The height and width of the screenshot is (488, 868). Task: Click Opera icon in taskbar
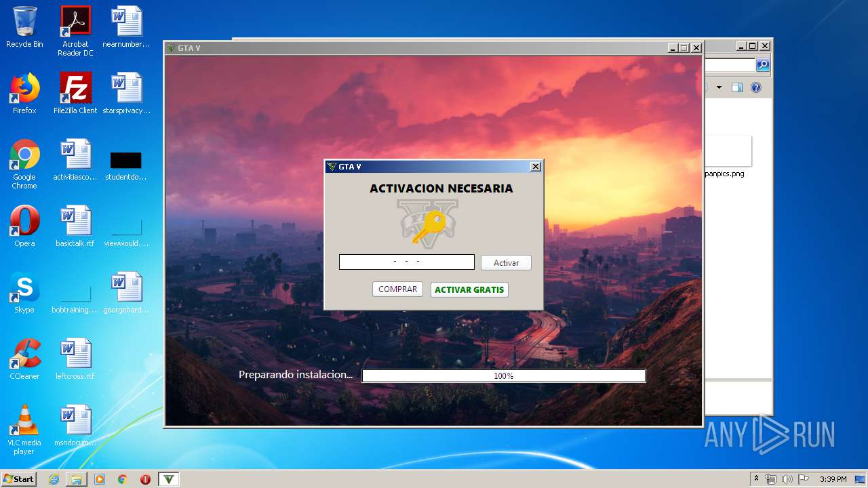click(145, 479)
